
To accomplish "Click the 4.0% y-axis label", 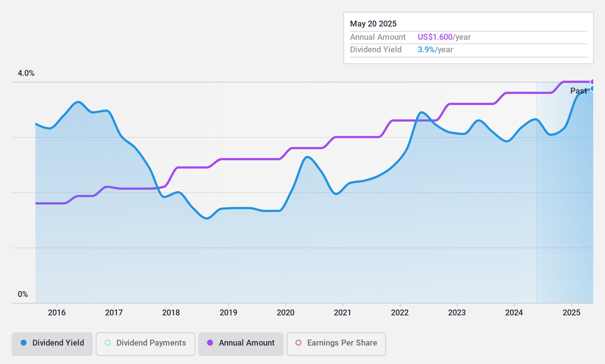I will (x=26, y=73).
